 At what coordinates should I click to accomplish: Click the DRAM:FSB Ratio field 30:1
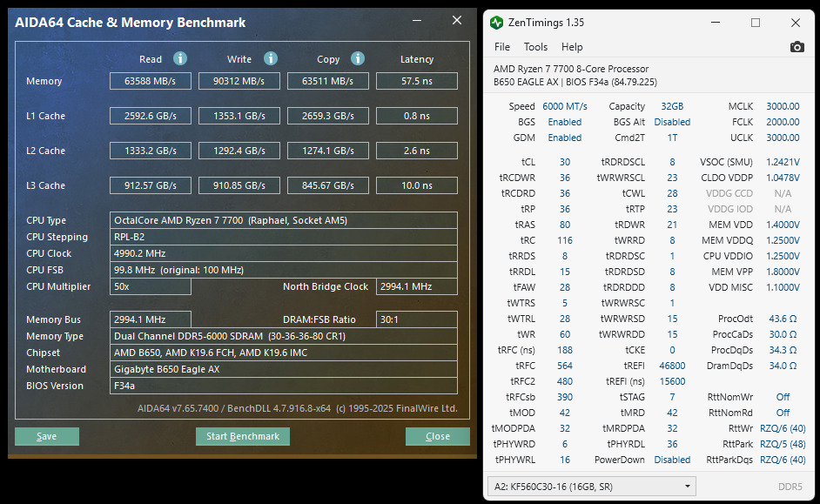tap(417, 319)
